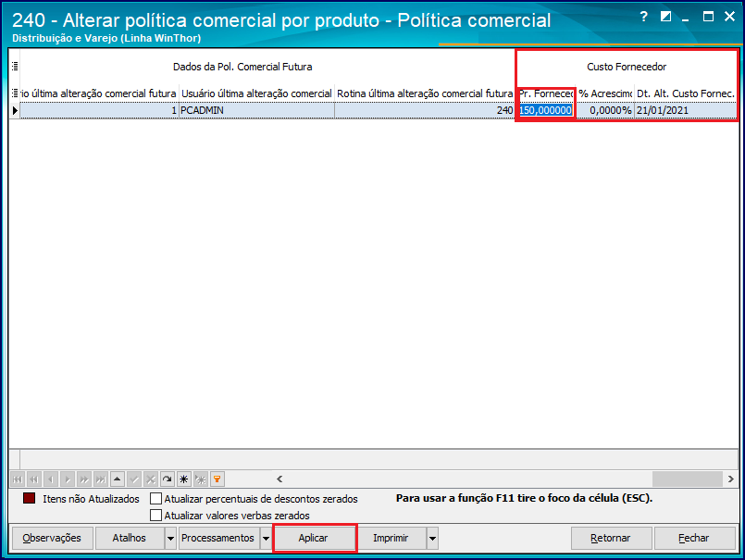Cancel edit with the X navigator button
Viewport: 745px width, 560px height.
[x=151, y=479]
